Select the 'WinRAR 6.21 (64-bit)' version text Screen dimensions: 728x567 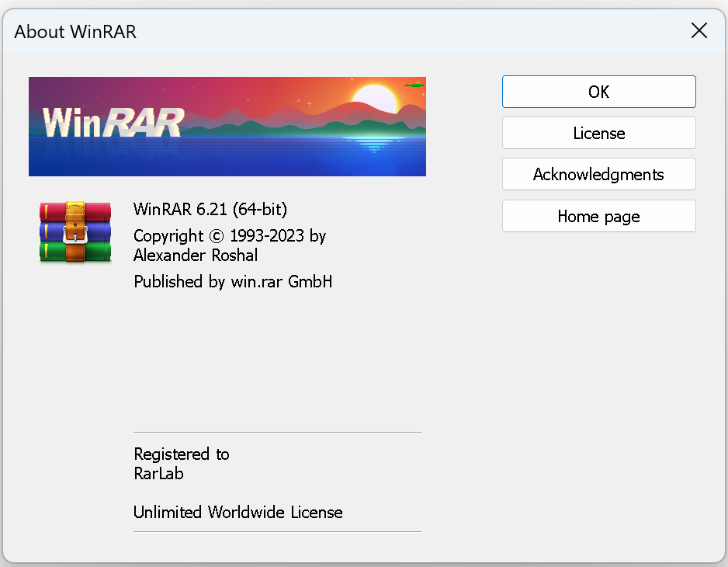[x=210, y=209]
